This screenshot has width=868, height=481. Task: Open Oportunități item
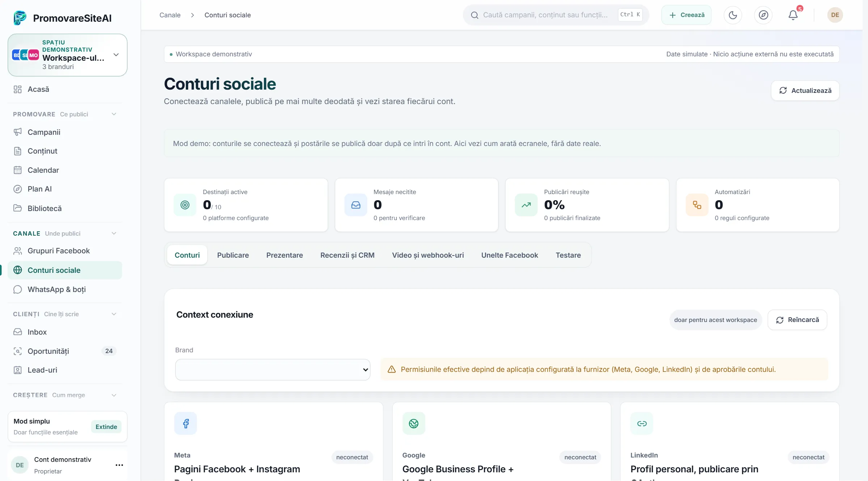point(65,351)
